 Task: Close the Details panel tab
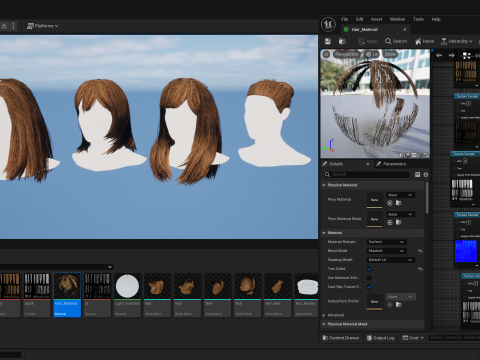(368, 164)
